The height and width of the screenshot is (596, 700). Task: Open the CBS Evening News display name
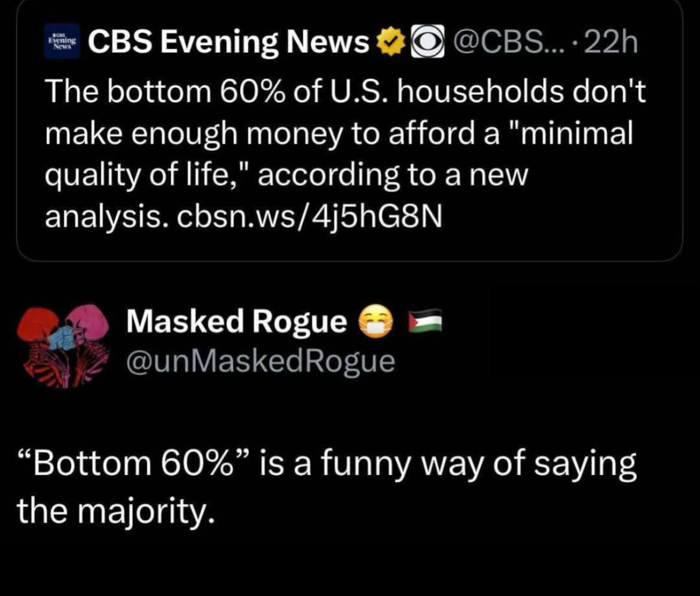click(x=229, y=42)
